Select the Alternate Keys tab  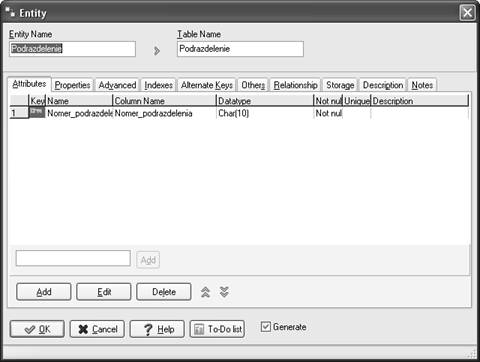pos(207,85)
